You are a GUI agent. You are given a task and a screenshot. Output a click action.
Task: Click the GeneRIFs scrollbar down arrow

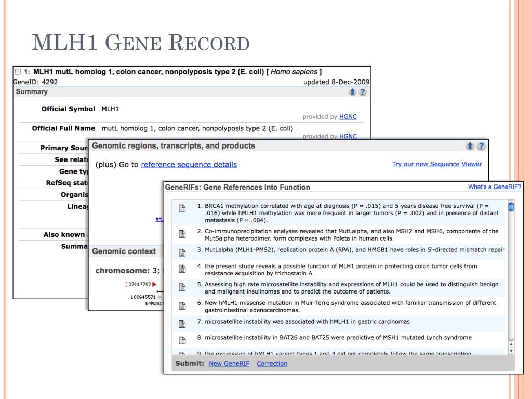[x=511, y=351]
